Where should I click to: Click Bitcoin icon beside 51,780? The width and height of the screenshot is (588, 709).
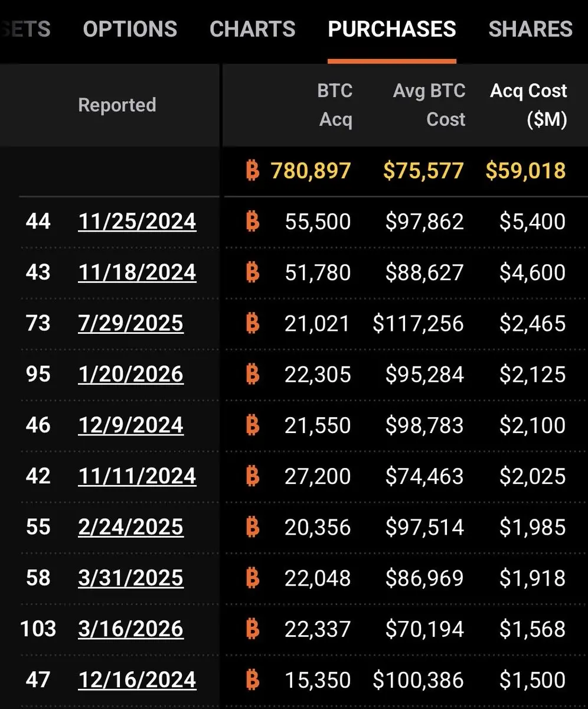[x=252, y=272]
